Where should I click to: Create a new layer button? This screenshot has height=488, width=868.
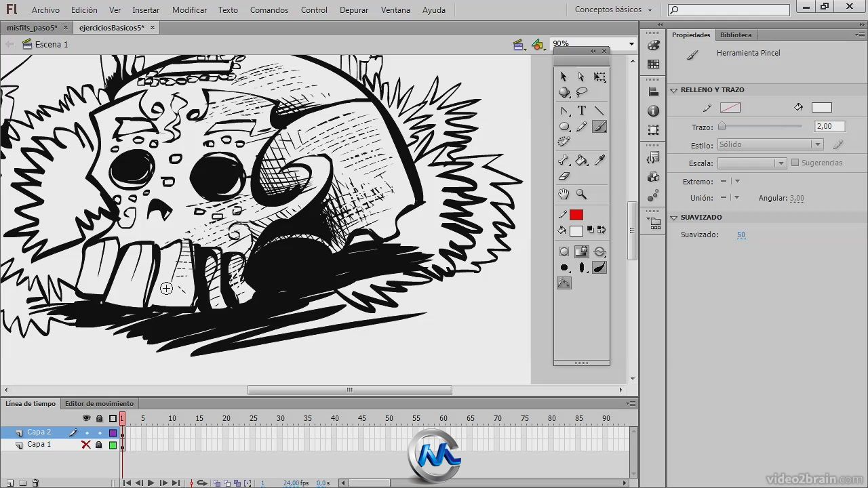point(10,483)
